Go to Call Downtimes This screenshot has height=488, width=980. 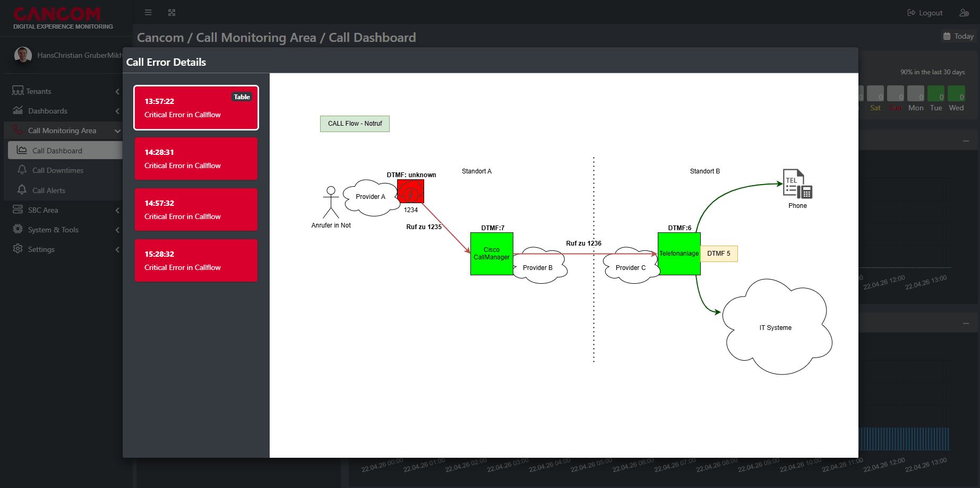[58, 170]
